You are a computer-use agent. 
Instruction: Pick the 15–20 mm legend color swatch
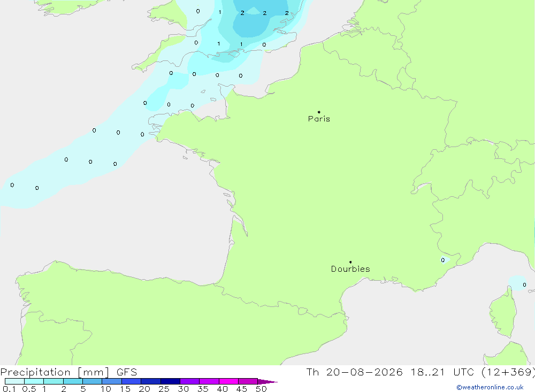click(x=132, y=381)
